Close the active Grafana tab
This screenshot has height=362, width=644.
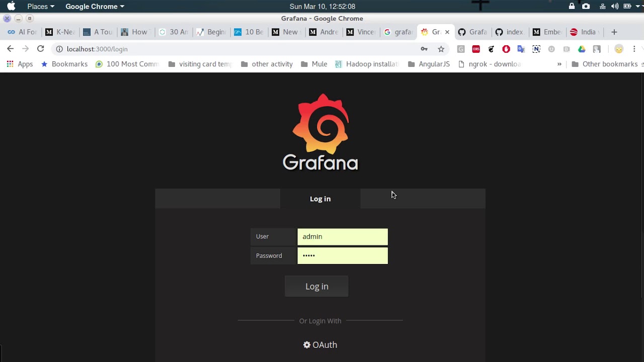point(447,32)
